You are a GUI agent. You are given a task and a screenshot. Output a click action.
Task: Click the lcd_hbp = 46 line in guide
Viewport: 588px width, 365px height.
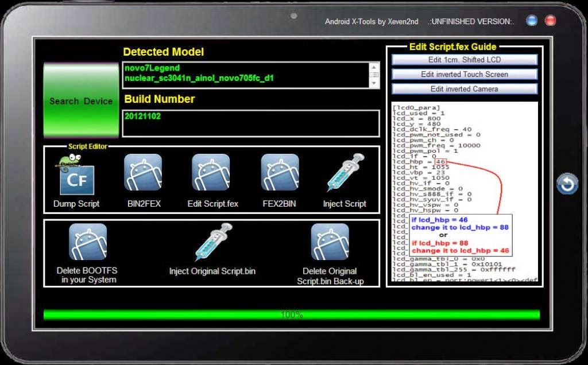419,161
